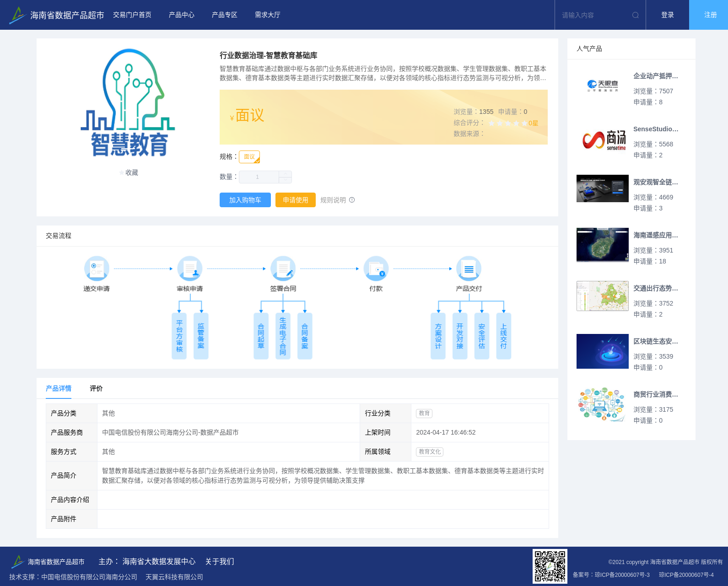This screenshot has width=728, height=586.
Task: Decrease quantity with the down arrow
Action: 286,180
